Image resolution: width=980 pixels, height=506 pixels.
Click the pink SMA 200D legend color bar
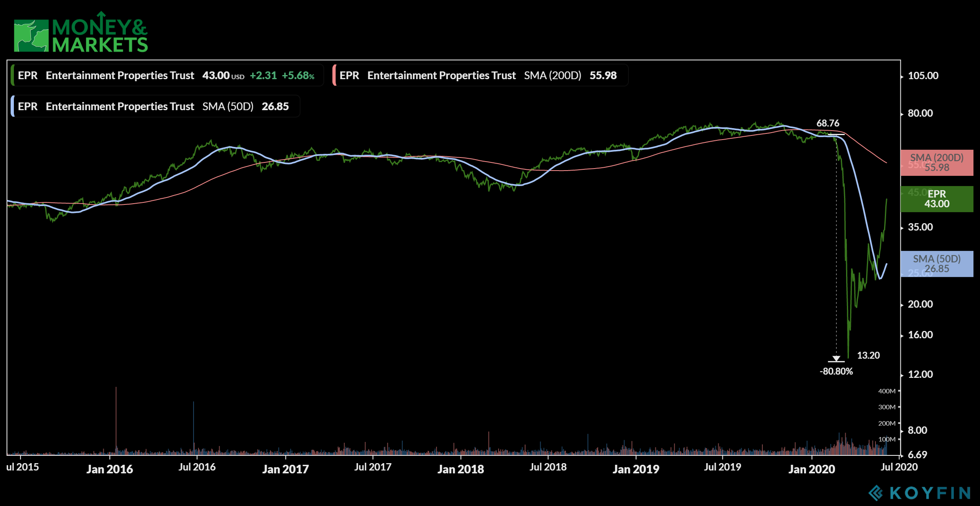tap(334, 75)
